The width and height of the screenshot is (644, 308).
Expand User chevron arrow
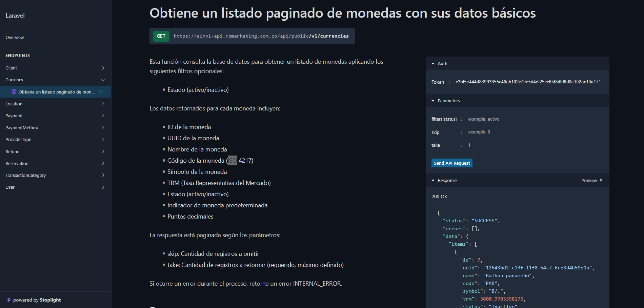(x=103, y=187)
